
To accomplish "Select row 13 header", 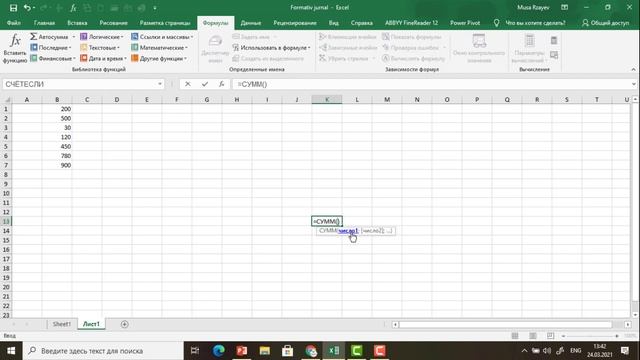I will [x=6, y=221].
